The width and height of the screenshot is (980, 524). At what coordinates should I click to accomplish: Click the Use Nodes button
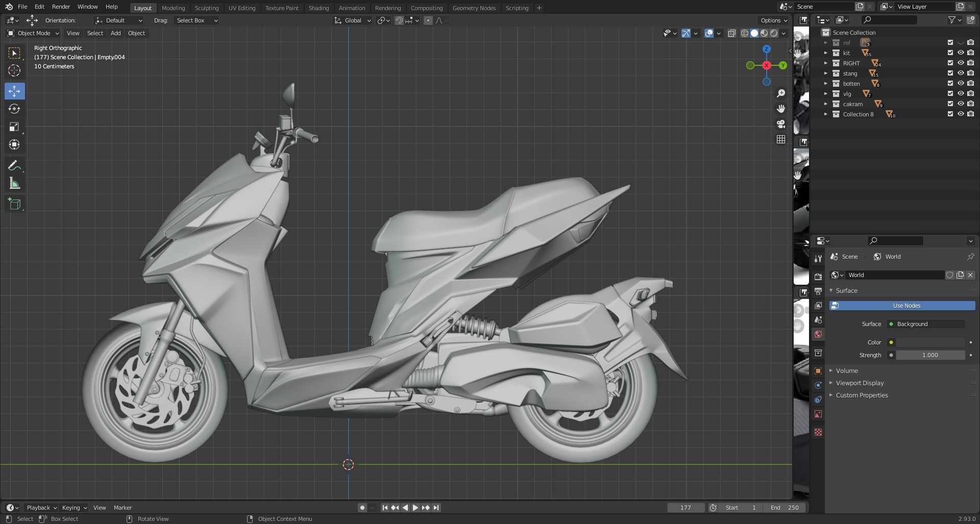(x=905, y=305)
